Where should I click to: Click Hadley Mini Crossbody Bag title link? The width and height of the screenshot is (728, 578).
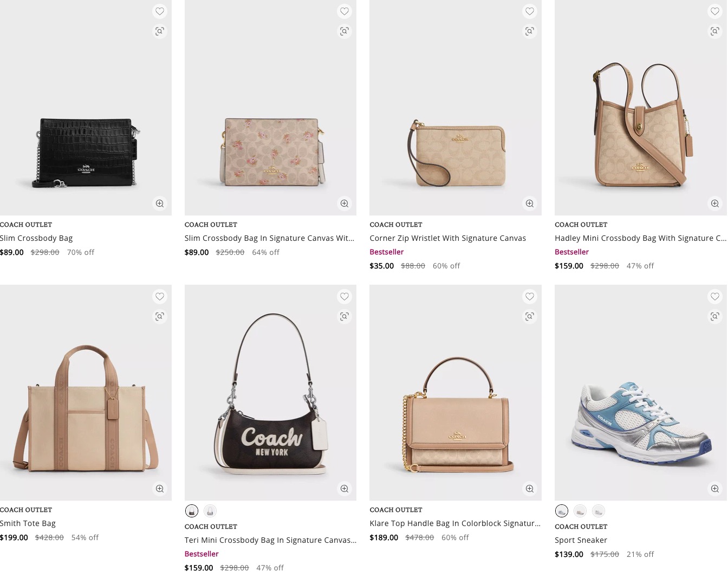(x=640, y=238)
